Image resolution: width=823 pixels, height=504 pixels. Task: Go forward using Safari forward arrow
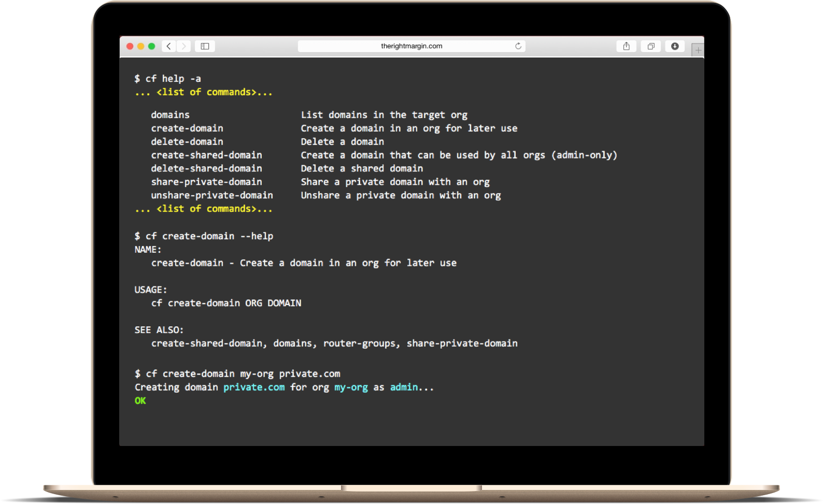coord(183,46)
